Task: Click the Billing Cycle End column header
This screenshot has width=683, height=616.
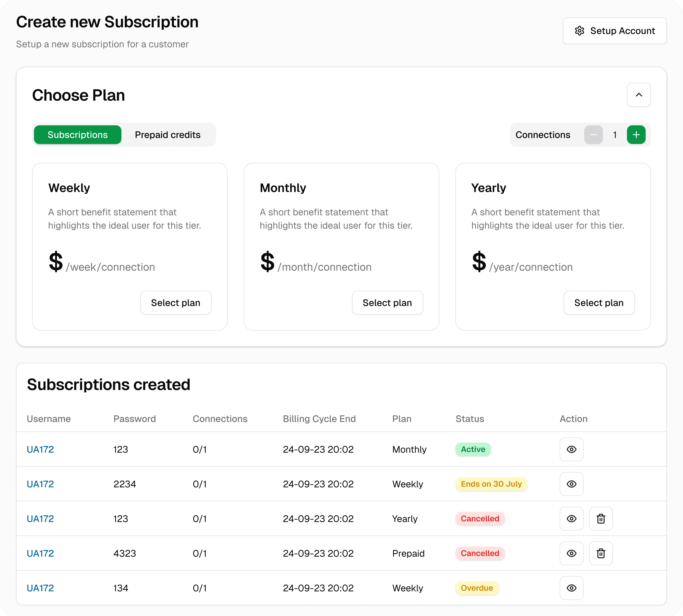Action: click(x=319, y=419)
